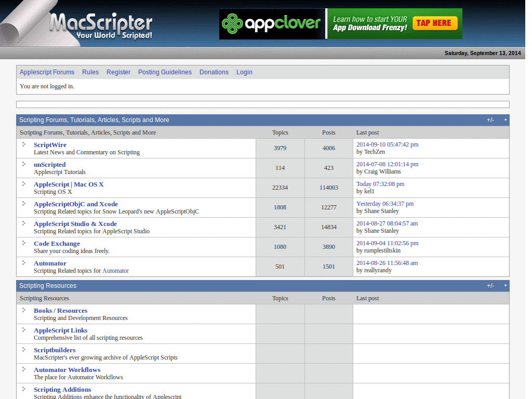Image resolution: width=532 pixels, height=399 pixels.
Task: Click the dot beside Scripting Resources +/-
Action: click(x=506, y=286)
